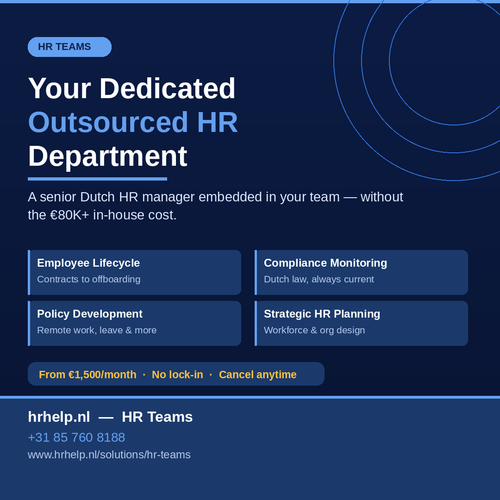Click the "Remote work, leave & more" caption
Image resolution: width=500 pixels, height=500 pixels.
(x=97, y=330)
